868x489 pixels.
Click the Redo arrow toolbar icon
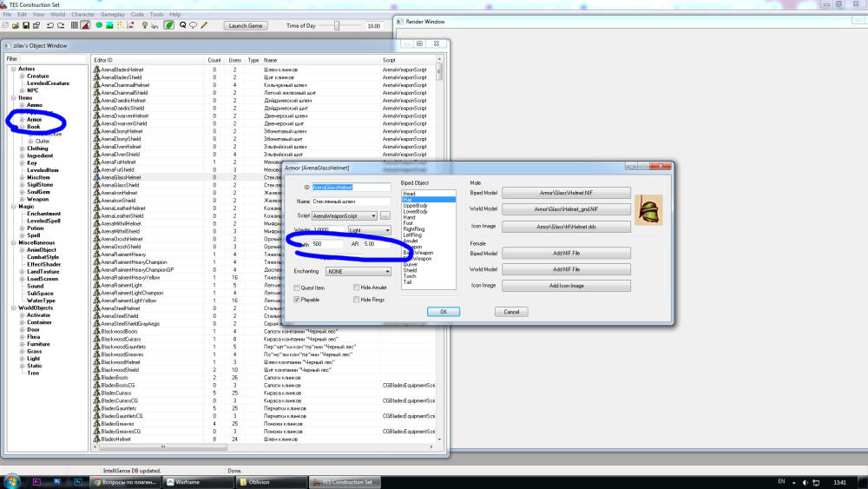coord(61,25)
